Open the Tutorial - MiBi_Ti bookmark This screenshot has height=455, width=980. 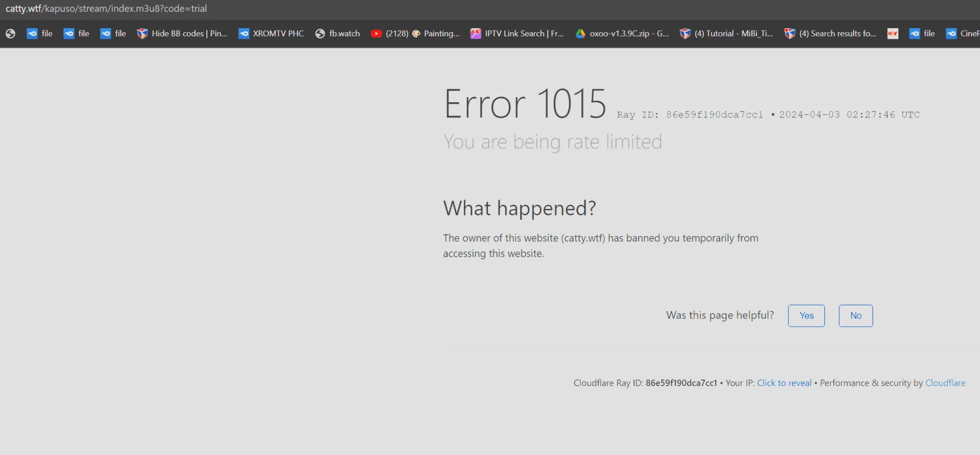point(726,34)
